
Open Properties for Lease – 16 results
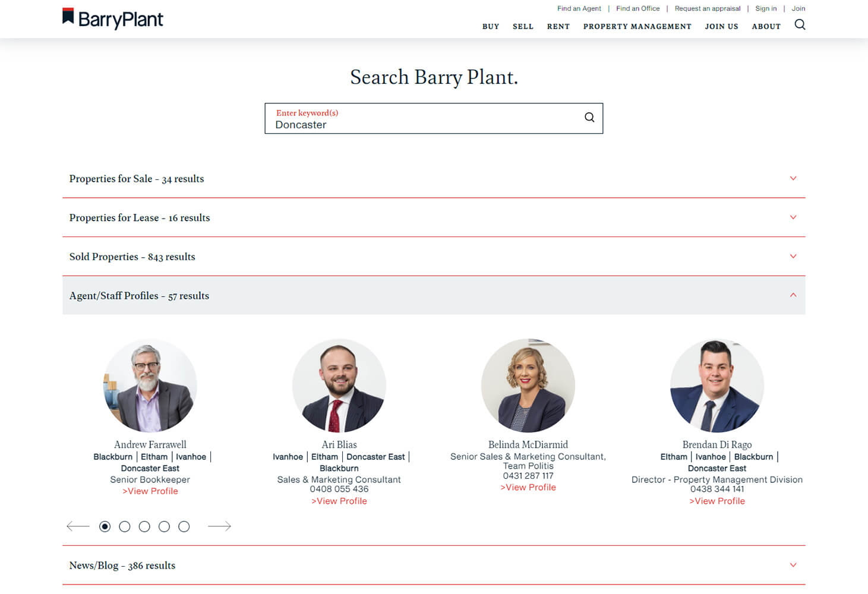434,217
